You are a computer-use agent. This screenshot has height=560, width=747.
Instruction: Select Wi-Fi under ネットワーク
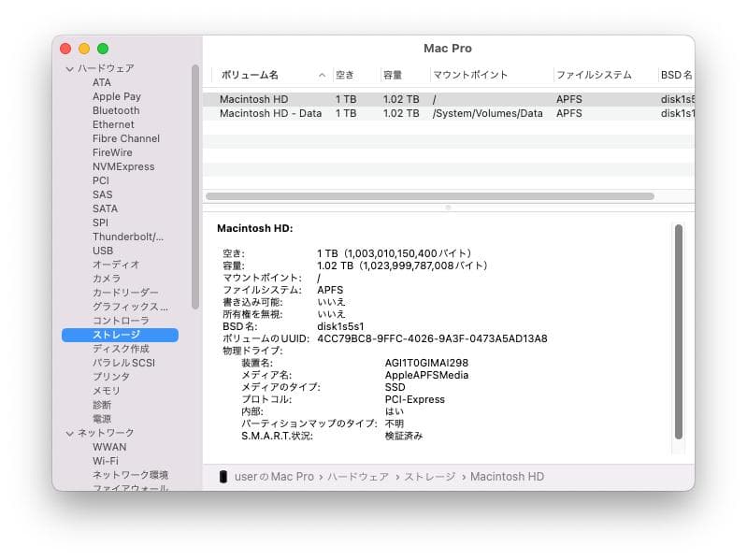[x=106, y=461]
